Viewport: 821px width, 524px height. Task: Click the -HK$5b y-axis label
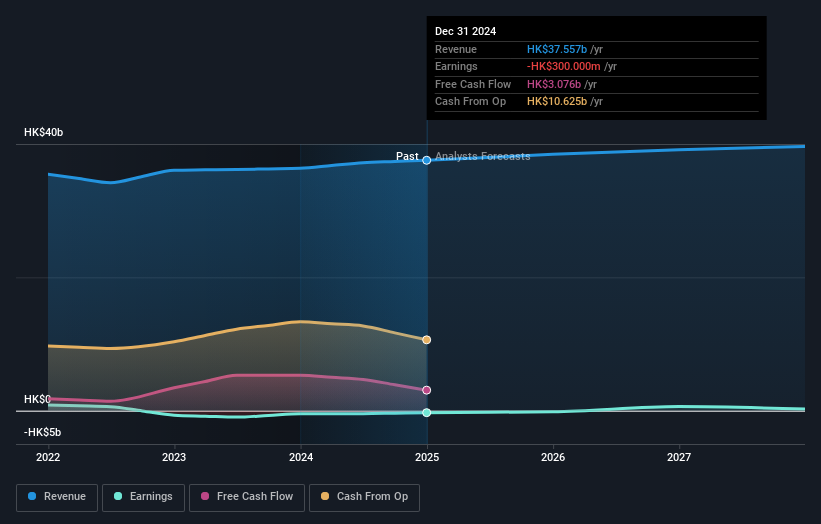[42, 432]
